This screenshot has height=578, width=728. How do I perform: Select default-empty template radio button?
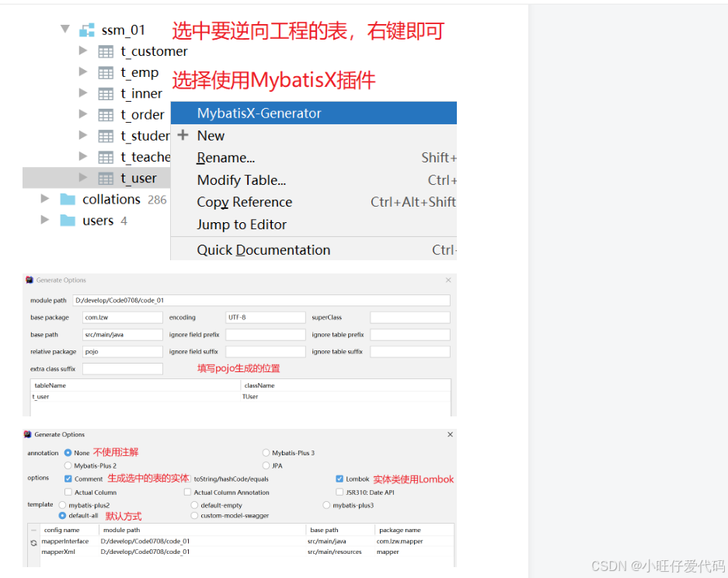(194, 505)
